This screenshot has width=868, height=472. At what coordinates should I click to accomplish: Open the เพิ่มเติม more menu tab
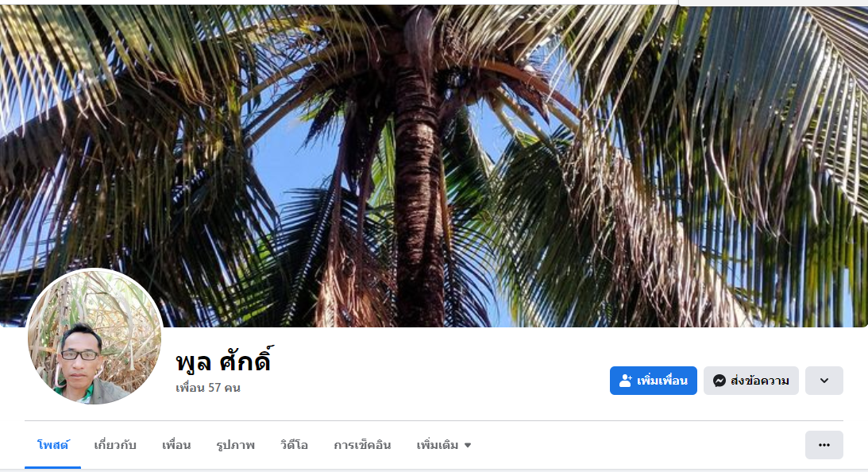pyautogui.click(x=443, y=445)
